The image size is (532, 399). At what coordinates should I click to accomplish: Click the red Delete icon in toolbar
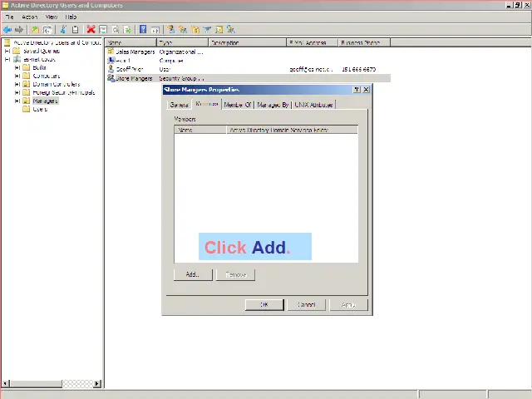(89, 30)
